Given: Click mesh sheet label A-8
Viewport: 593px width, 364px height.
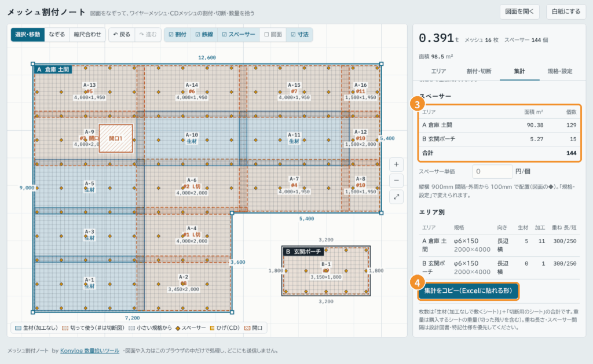Looking at the screenshot, I should click(360, 179).
